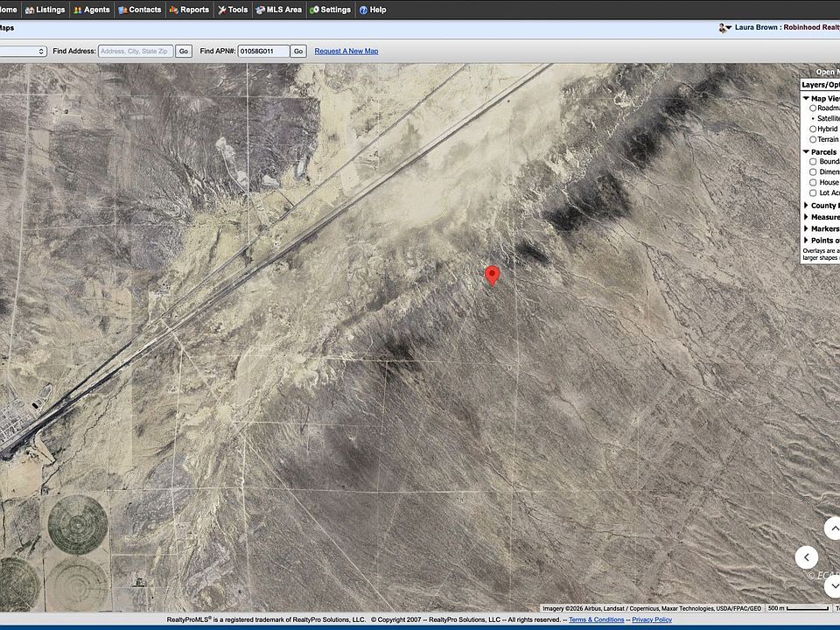Collapse the Map View section

coord(806,99)
